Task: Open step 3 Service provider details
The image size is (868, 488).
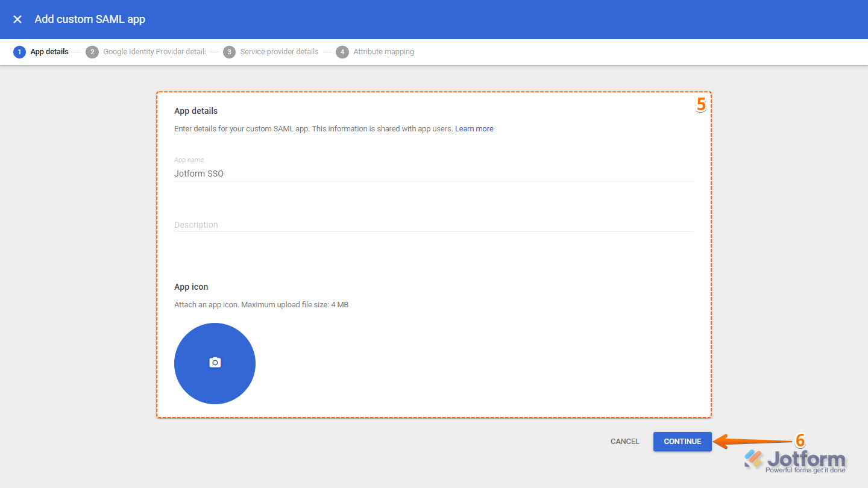Action: (271, 52)
